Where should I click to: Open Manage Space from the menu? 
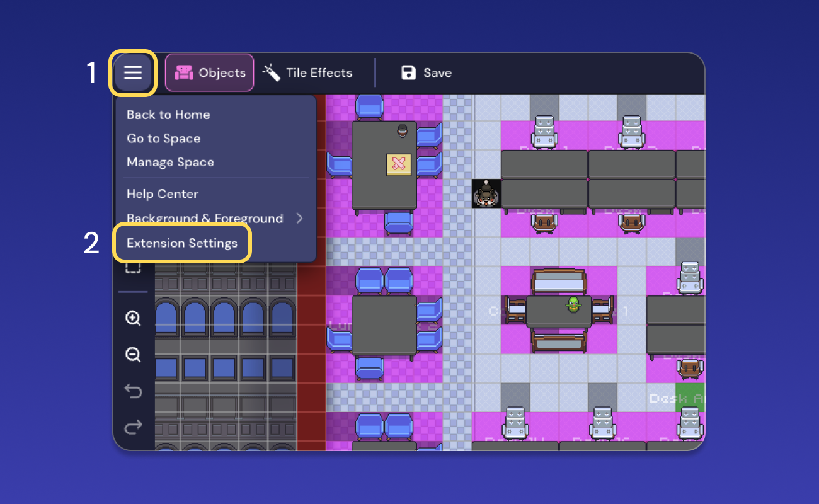pos(170,162)
